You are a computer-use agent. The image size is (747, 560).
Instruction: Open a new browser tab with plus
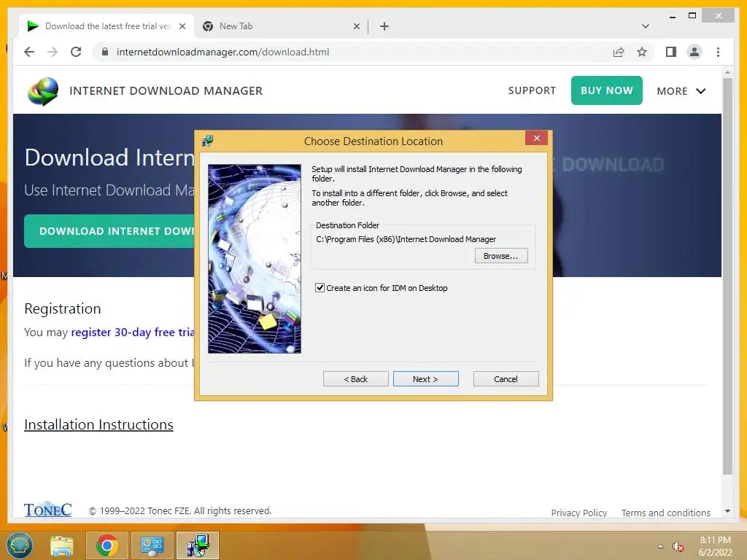(x=384, y=26)
